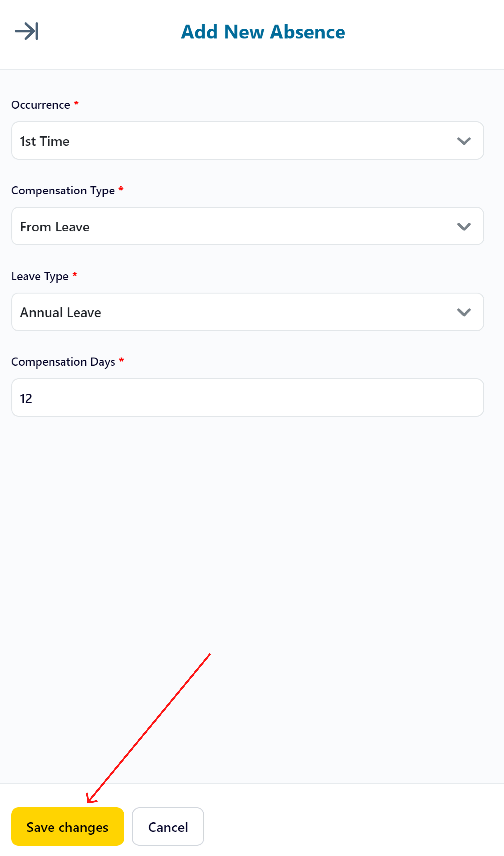Click the 'Annual Leave' selected value

(x=60, y=312)
